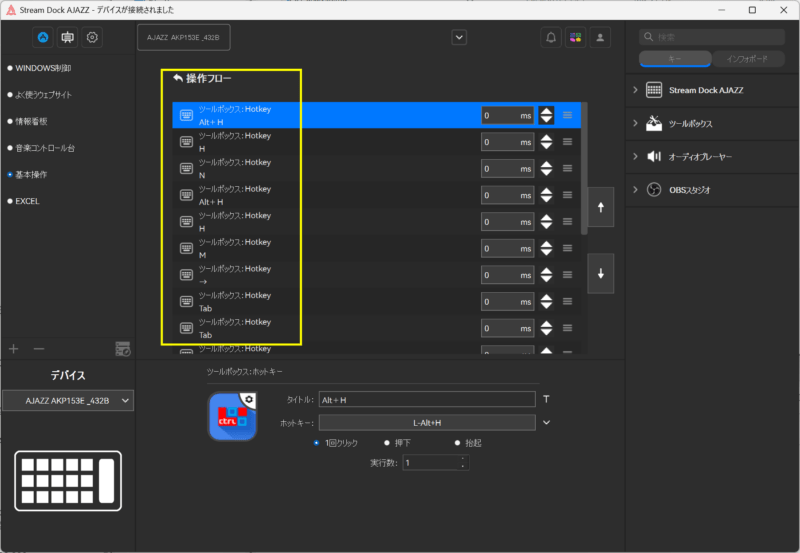
Task: Click the オーディオプレーヤー speaker icon
Action: (x=654, y=156)
